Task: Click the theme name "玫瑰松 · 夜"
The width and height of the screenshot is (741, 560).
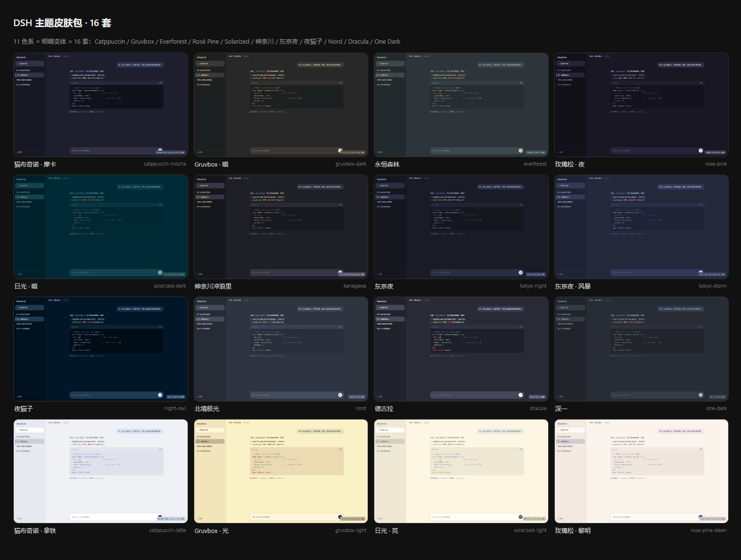Action: click(570, 164)
